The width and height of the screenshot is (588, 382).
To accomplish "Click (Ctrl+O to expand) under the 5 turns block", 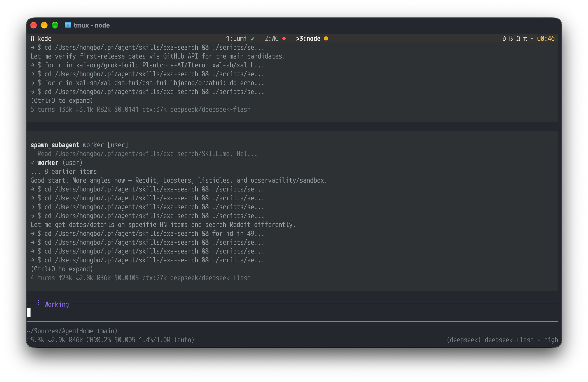I will [62, 101].
